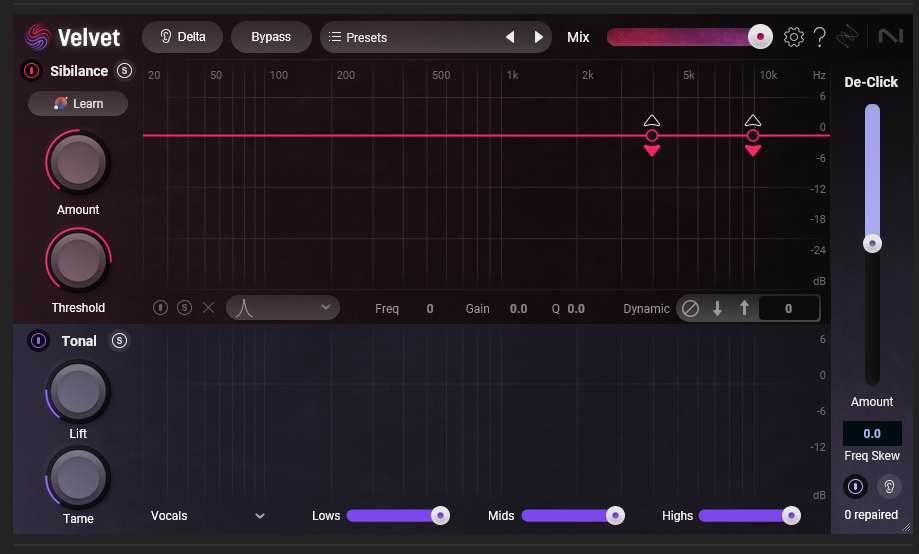
Task: Click the "Tonal" module label
Action: click(79, 341)
